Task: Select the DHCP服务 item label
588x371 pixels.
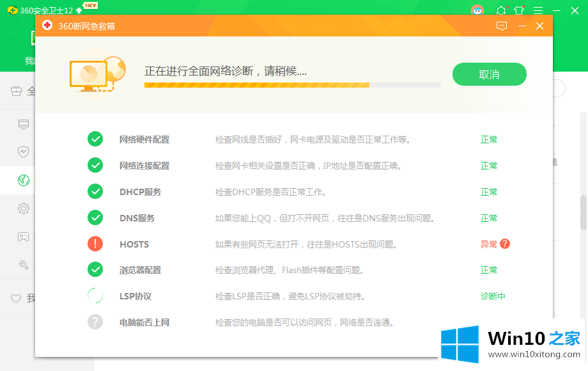Action: tap(140, 192)
